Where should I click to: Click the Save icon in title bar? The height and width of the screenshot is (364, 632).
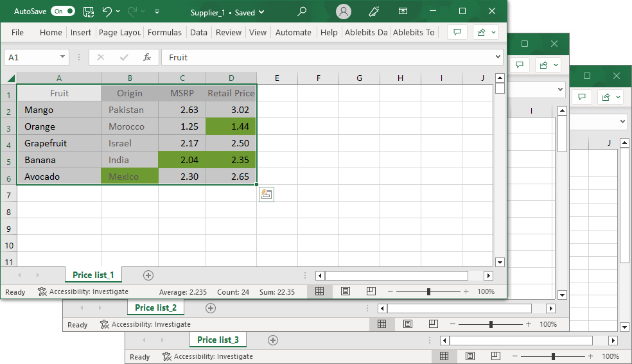(88, 12)
